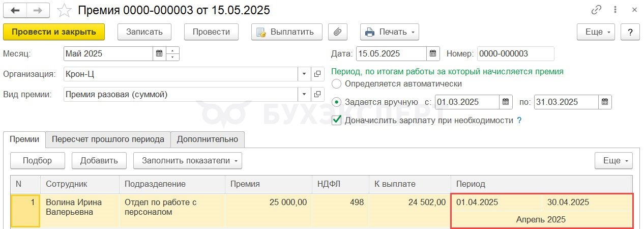This screenshot has height=229, width=644.
Task: Switch to the Дополнительно tab
Action: pyautogui.click(x=208, y=139)
